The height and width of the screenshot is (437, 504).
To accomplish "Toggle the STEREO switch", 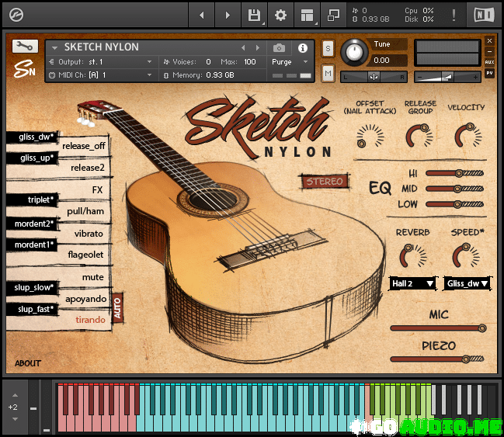I will coord(324,182).
